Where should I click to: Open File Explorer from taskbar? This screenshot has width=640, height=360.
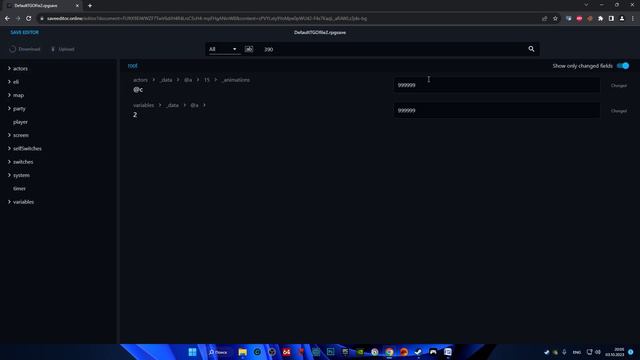pyautogui.click(x=242, y=352)
